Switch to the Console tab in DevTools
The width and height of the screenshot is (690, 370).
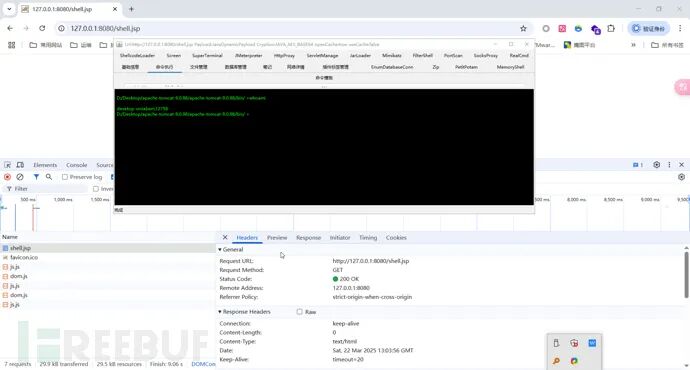pos(77,165)
